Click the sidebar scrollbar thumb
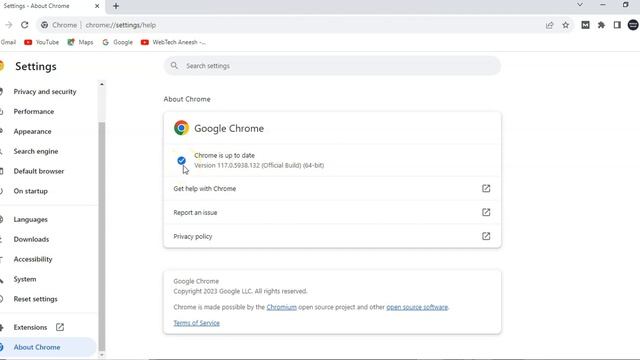Image resolution: width=640 pixels, height=360 pixels. (102, 236)
